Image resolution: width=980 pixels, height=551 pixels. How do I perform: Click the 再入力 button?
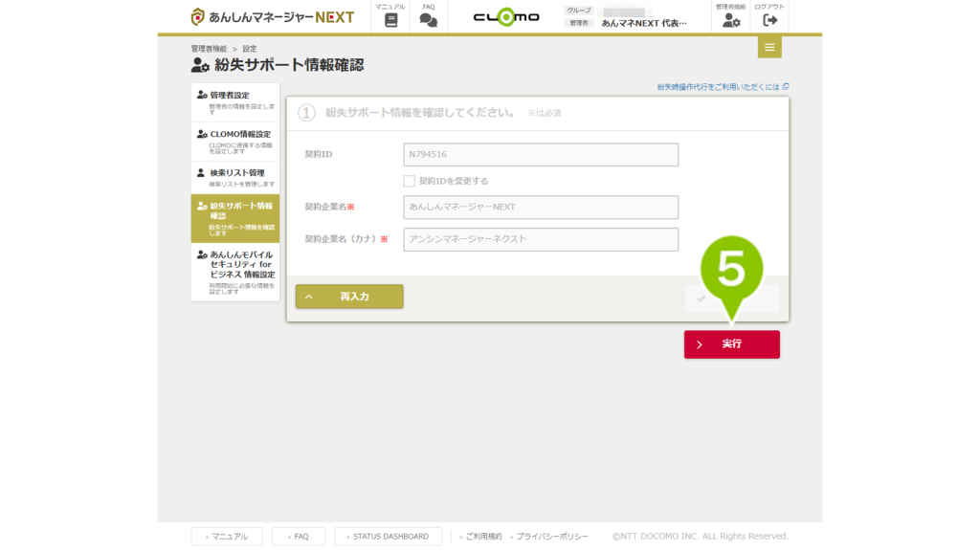point(349,297)
